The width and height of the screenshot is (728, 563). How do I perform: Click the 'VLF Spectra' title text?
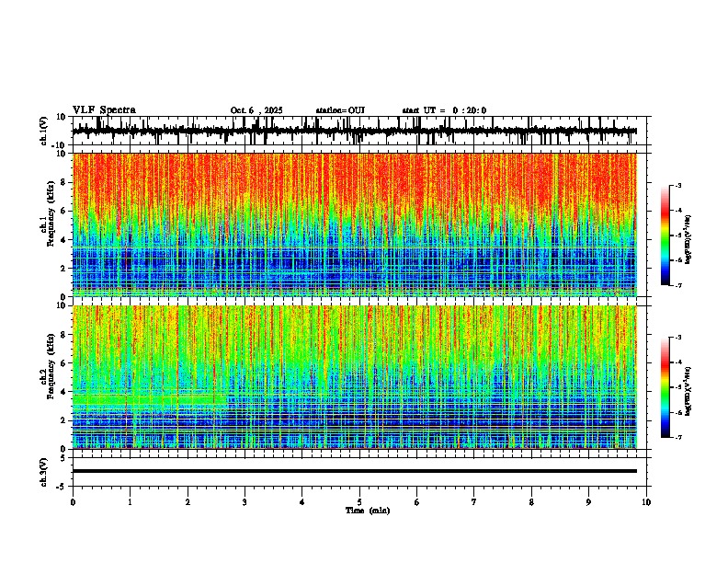pos(104,109)
